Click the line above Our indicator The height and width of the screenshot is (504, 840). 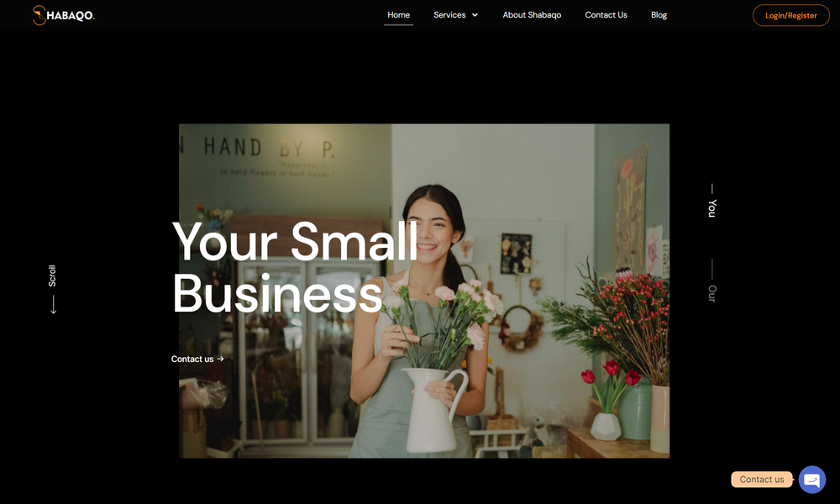coord(712,270)
